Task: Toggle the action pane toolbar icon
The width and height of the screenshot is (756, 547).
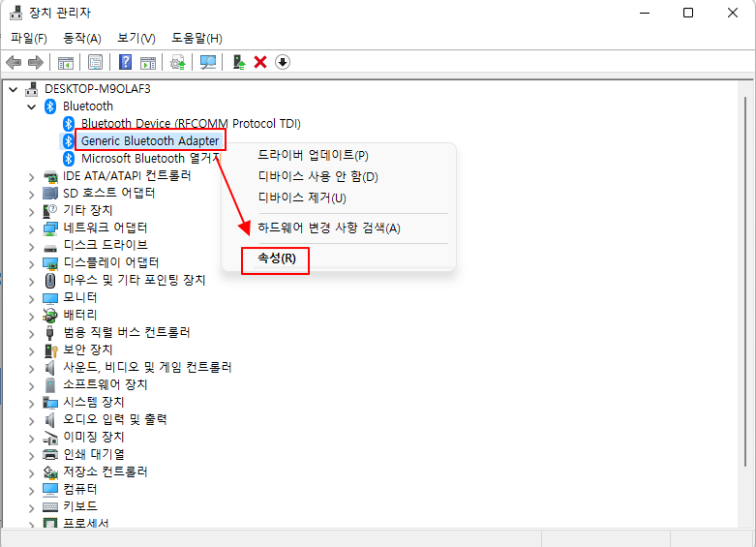Action: 148,62
